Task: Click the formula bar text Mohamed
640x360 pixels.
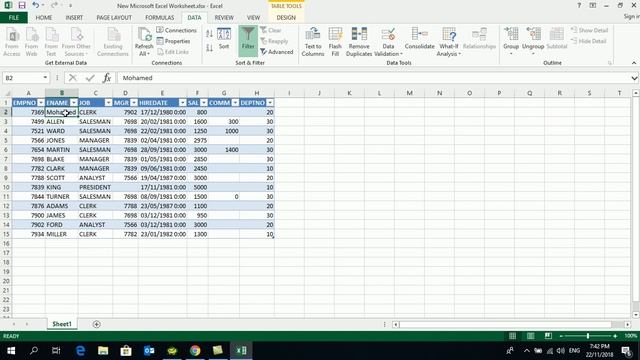Action: pos(137,78)
